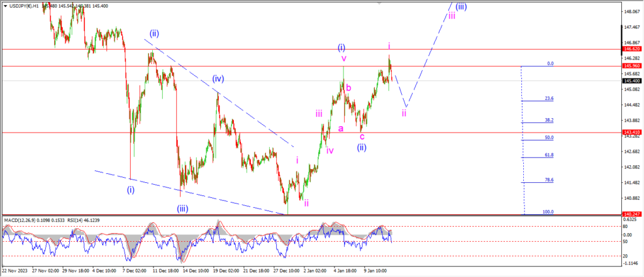Select the Fibonacci 100.0 level label
The width and height of the screenshot is (644, 277).
click(548, 212)
